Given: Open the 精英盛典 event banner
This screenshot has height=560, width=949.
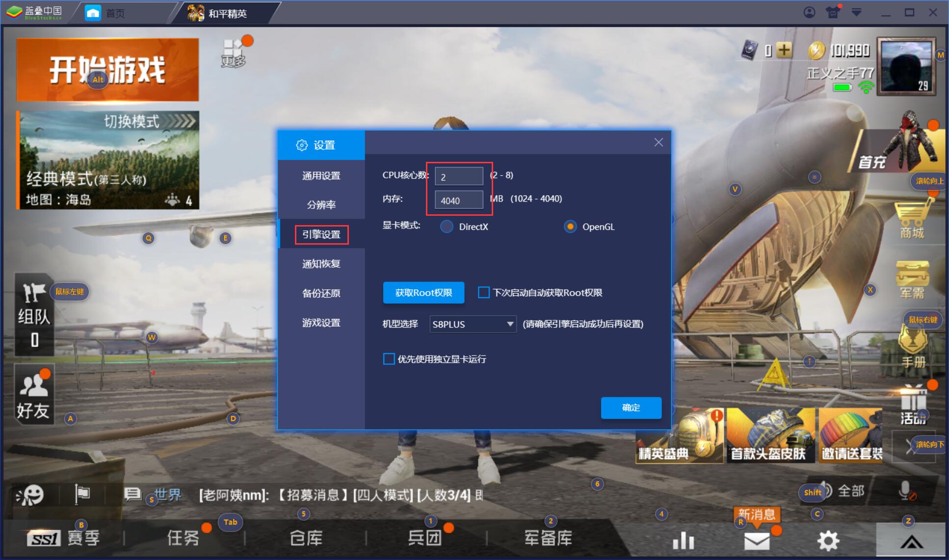Looking at the screenshot, I should coord(680,436).
